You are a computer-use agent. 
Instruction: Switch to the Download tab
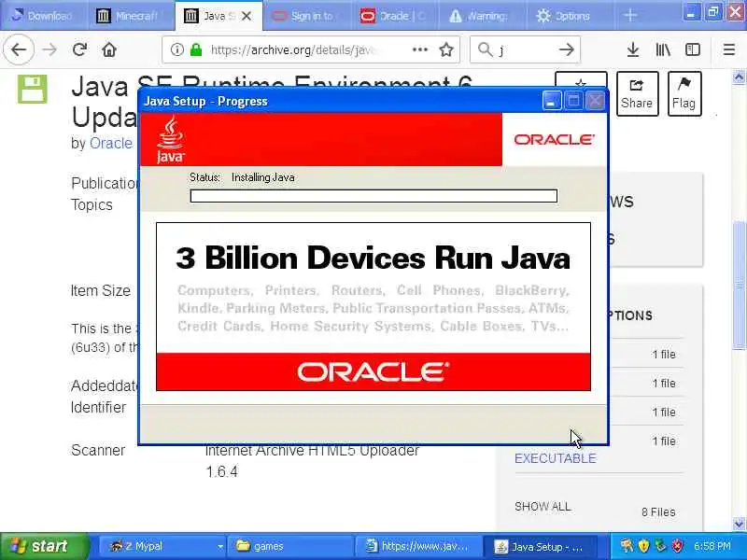click(x=43, y=16)
